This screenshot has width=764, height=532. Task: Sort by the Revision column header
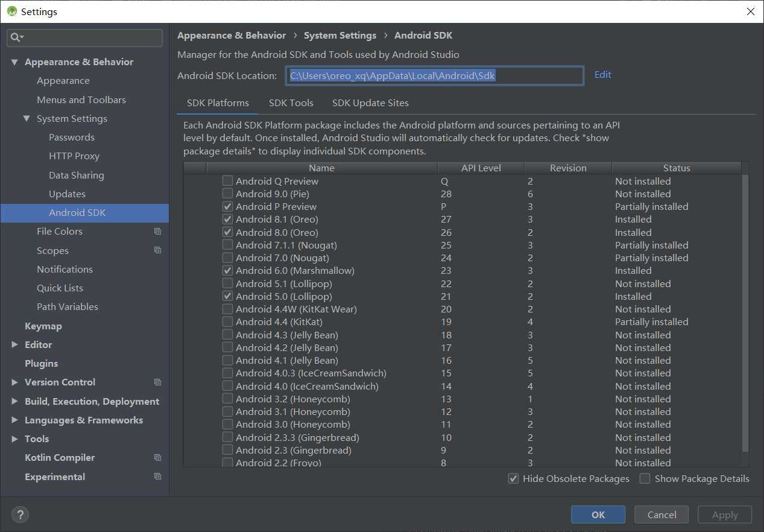(x=568, y=168)
